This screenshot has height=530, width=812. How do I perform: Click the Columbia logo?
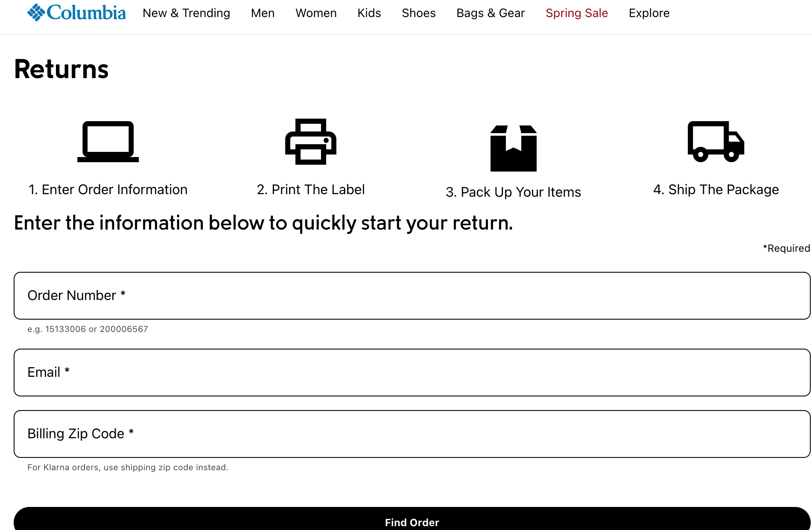76,12
